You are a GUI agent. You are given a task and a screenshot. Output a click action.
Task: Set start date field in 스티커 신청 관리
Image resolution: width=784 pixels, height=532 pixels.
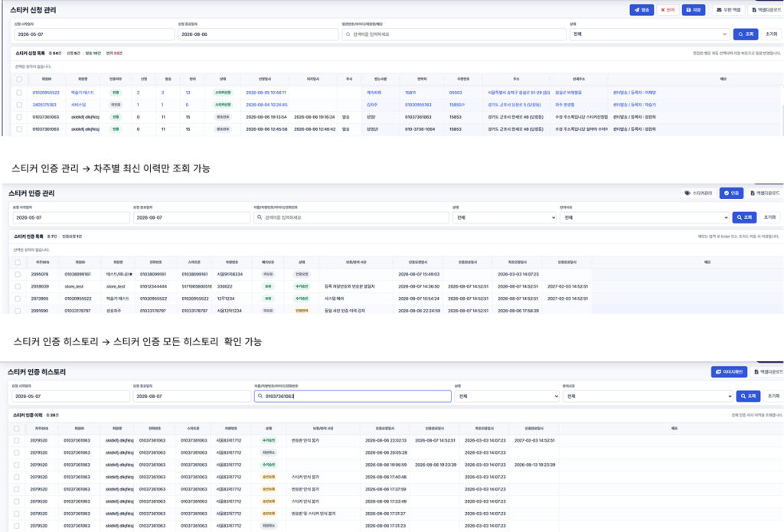point(94,34)
